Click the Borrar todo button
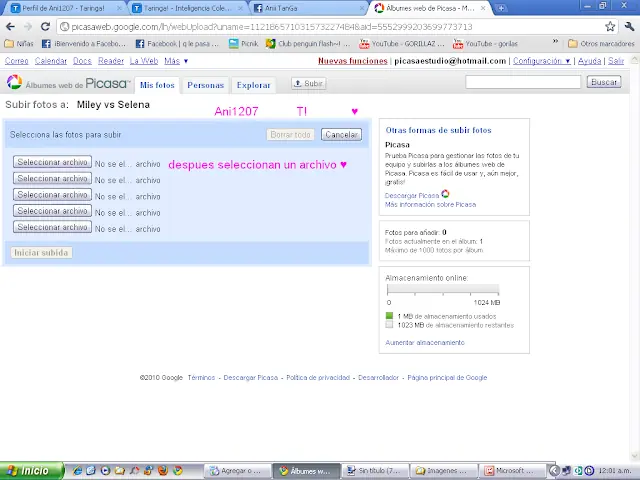This screenshot has width=640, height=480. click(x=290, y=135)
